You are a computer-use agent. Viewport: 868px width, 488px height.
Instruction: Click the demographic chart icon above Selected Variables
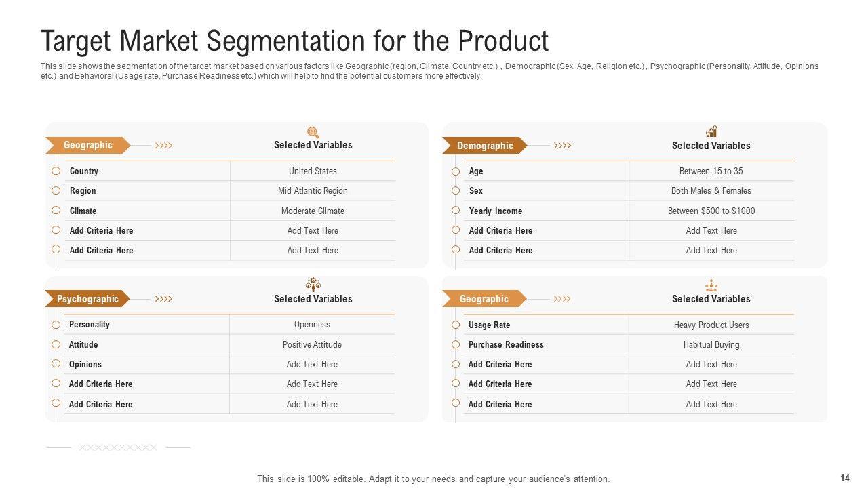coord(711,131)
